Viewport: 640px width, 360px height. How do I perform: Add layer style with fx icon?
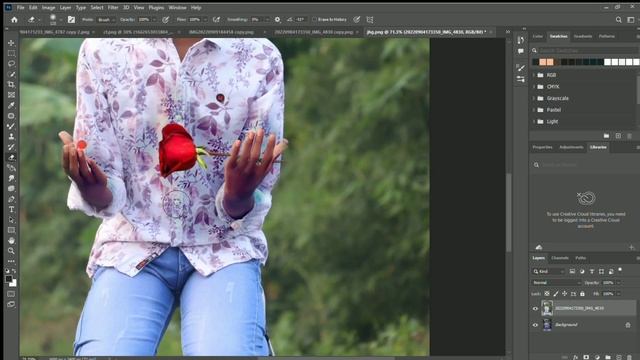click(x=576, y=357)
